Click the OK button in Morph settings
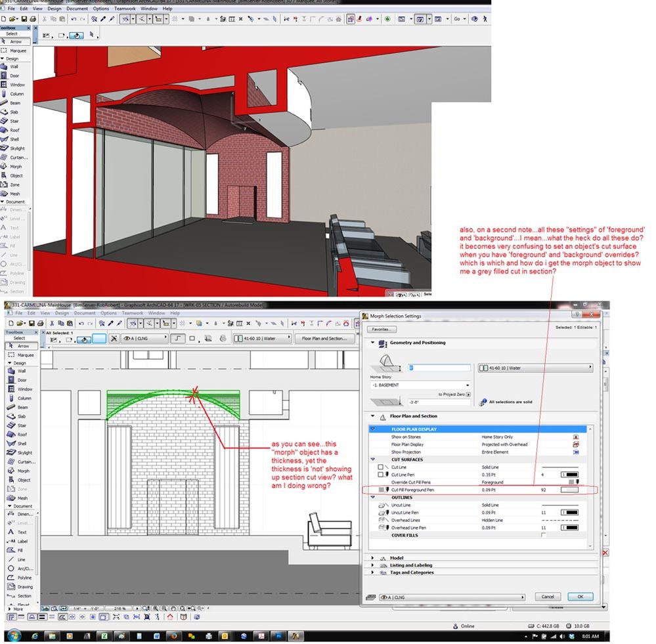656x644 pixels. point(580,597)
